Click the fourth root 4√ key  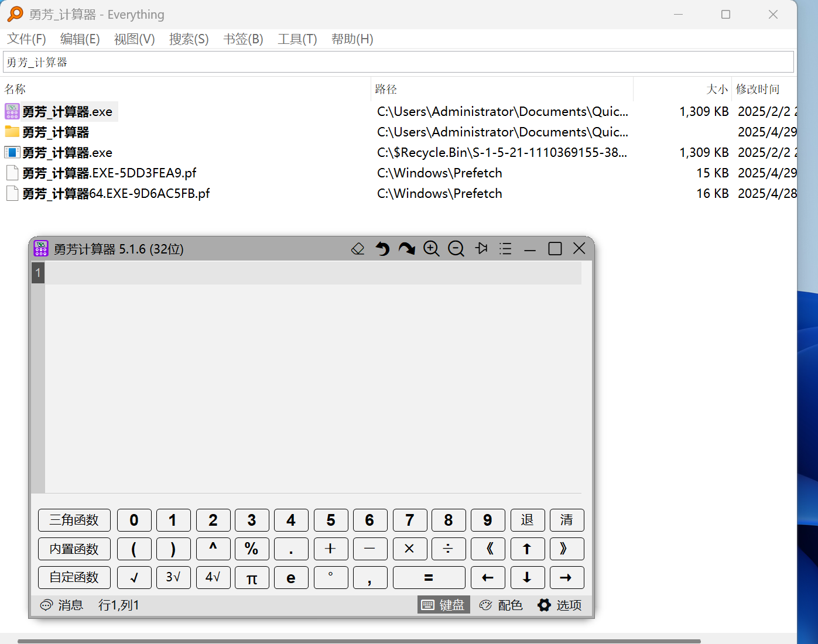point(213,577)
